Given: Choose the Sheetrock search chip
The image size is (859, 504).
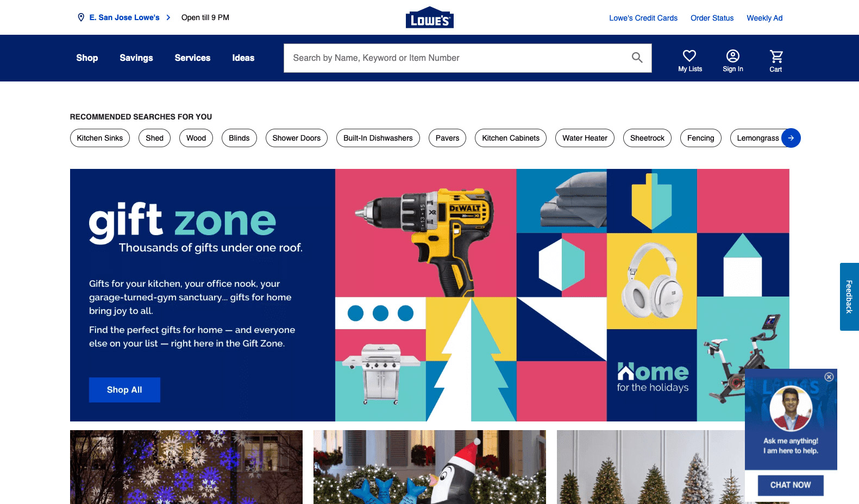Looking at the screenshot, I should click(x=647, y=138).
